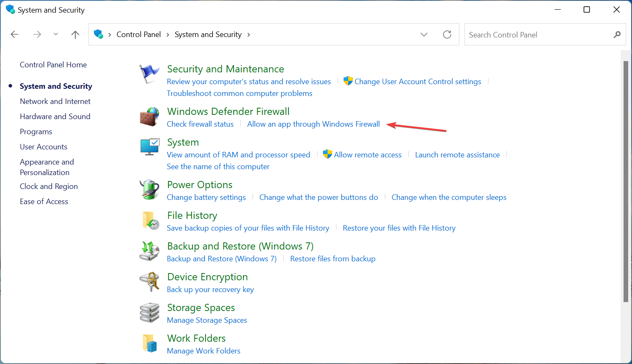Click See the name of this computer
Image resolution: width=632 pixels, height=364 pixels.
pyautogui.click(x=218, y=167)
